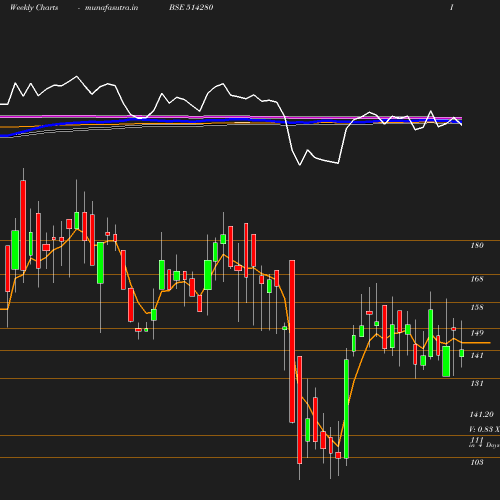This screenshot has height=500, width=500.
Task: Click the 'V: 0.83 X' volume label
Action: tap(484, 429)
